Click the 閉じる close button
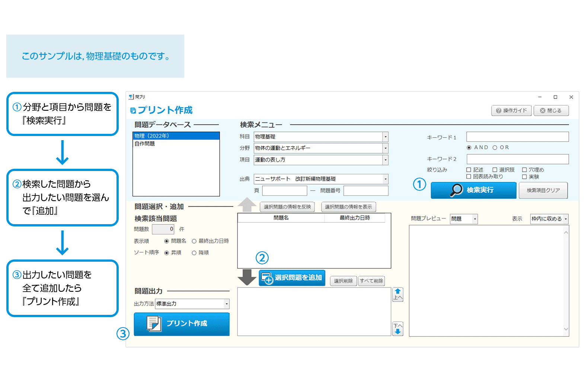This screenshot has height=384, width=588. pos(551,110)
